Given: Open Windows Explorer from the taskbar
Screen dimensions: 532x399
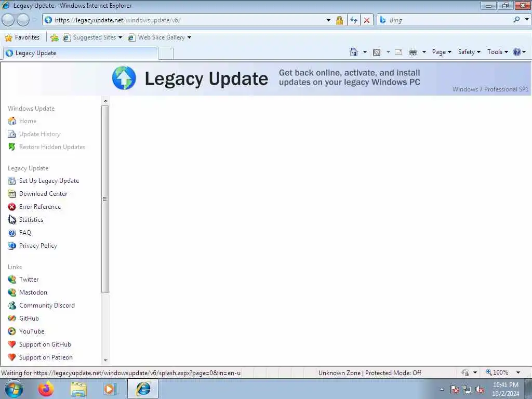Looking at the screenshot, I should [79, 389].
